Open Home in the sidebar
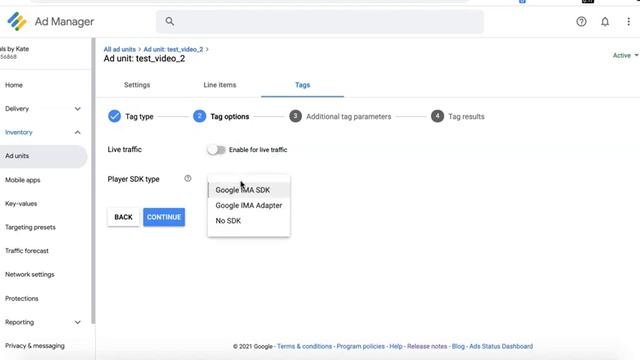 pyautogui.click(x=14, y=85)
